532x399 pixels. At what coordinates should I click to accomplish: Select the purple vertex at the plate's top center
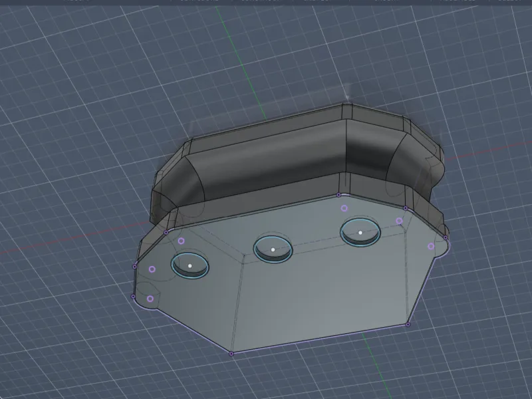point(338,195)
